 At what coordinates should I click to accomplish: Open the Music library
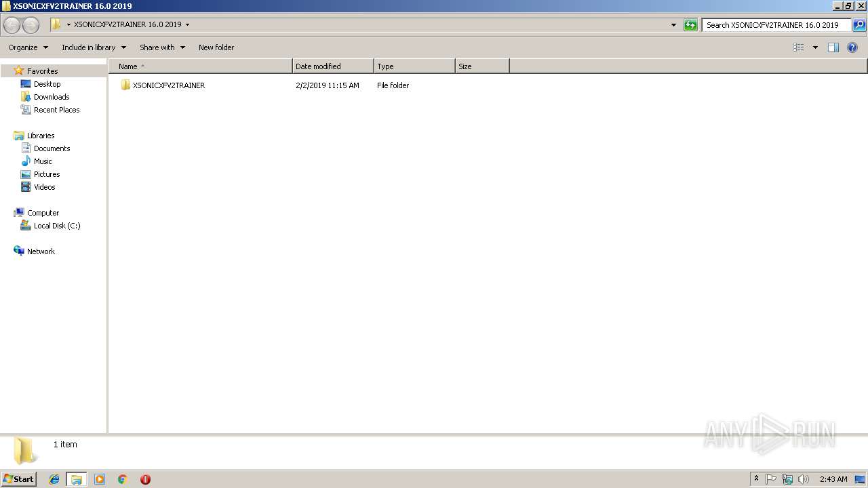point(43,161)
